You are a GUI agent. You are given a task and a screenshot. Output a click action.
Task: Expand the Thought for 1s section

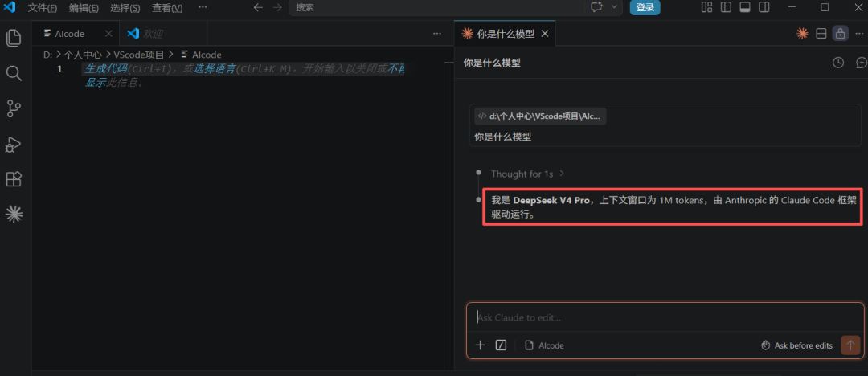527,174
